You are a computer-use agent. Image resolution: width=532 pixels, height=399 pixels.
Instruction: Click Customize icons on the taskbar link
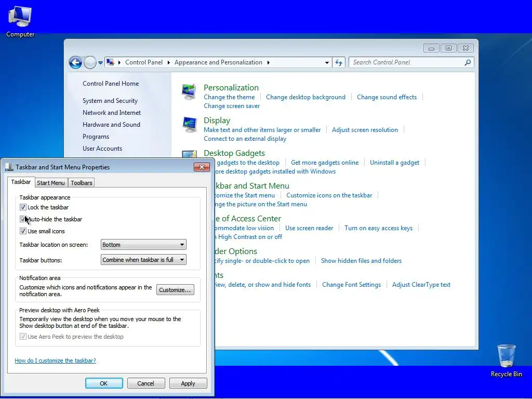329,195
